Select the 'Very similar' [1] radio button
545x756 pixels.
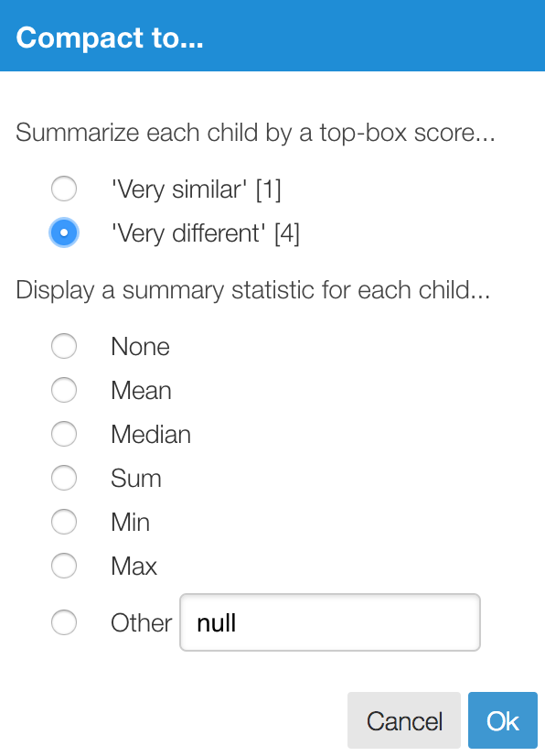point(64,189)
